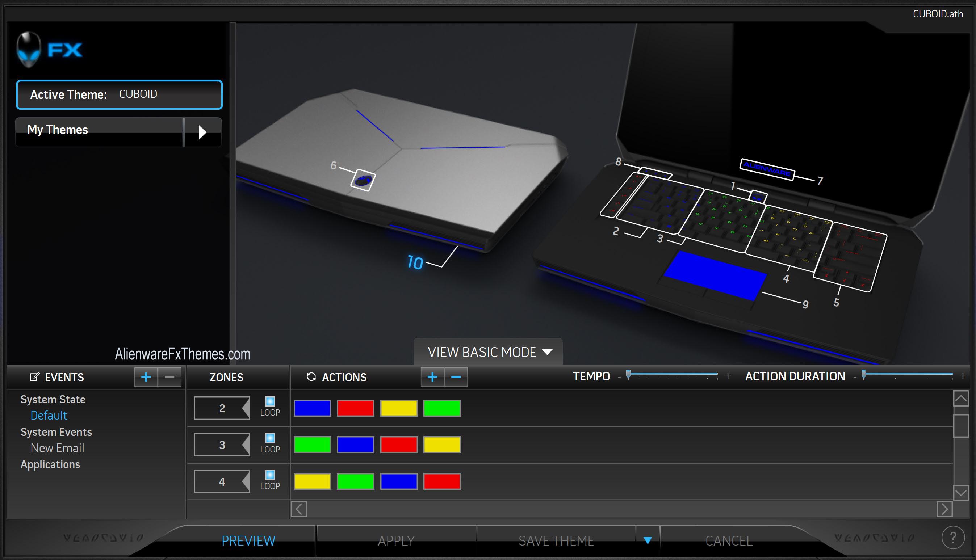Click the PREVIEW button
The height and width of the screenshot is (560, 976).
tap(248, 540)
